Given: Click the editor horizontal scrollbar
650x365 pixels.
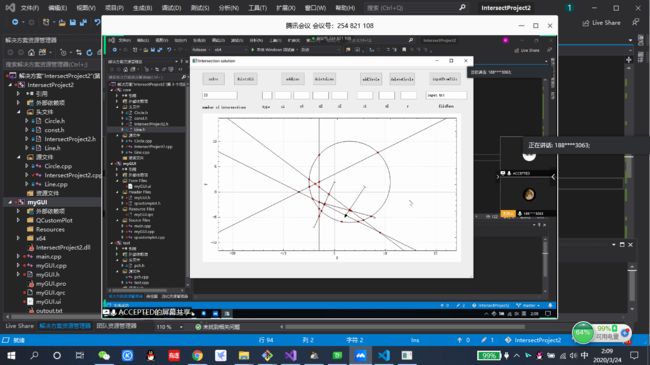Looking at the screenshot, I should coord(404,327).
